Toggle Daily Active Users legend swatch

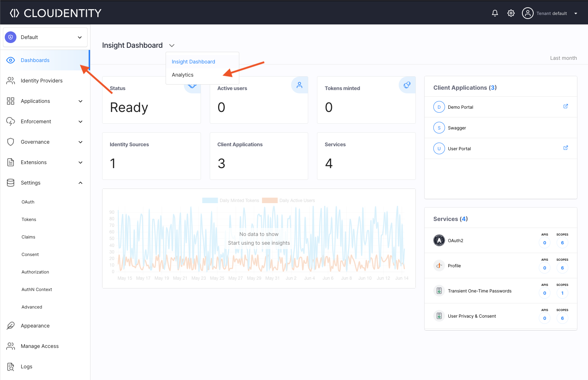pos(270,200)
